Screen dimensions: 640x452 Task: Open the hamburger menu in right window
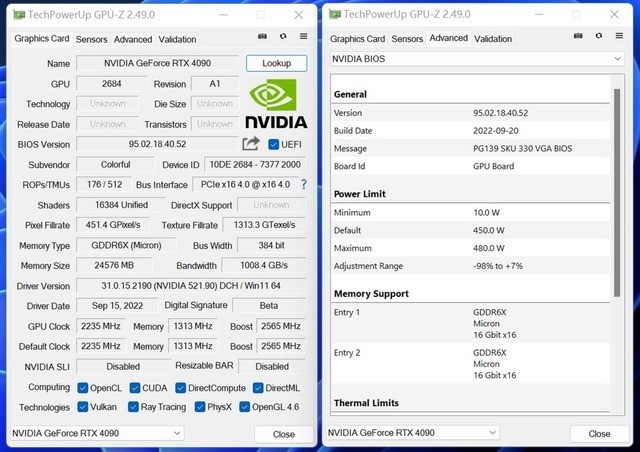point(619,36)
